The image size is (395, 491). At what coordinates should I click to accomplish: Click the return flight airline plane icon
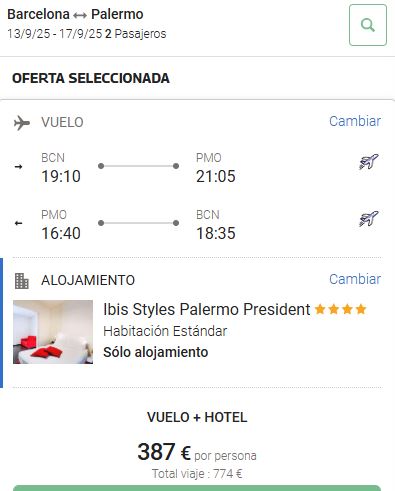369,219
